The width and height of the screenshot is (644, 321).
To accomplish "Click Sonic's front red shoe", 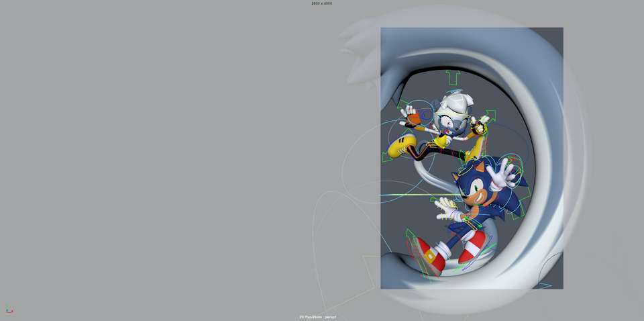I will click(x=428, y=256).
